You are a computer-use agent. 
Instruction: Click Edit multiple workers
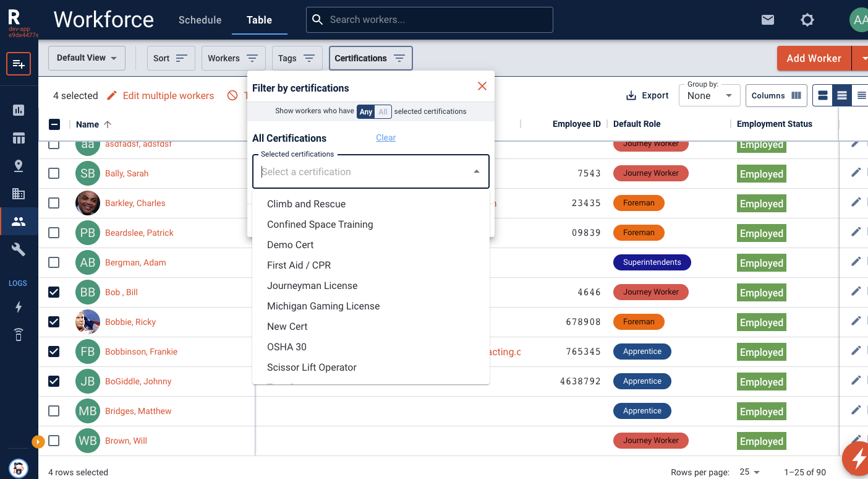click(x=160, y=95)
